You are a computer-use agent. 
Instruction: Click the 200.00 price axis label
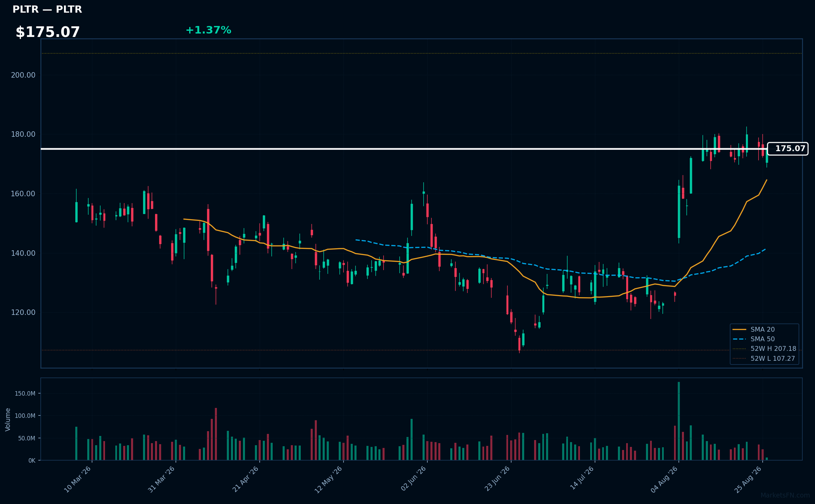(x=23, y=75)
